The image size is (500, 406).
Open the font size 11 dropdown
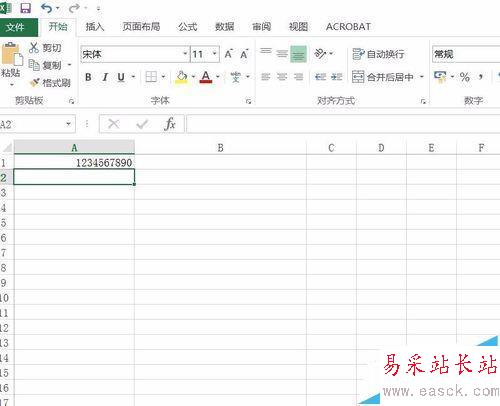click(x=215, y=54)
